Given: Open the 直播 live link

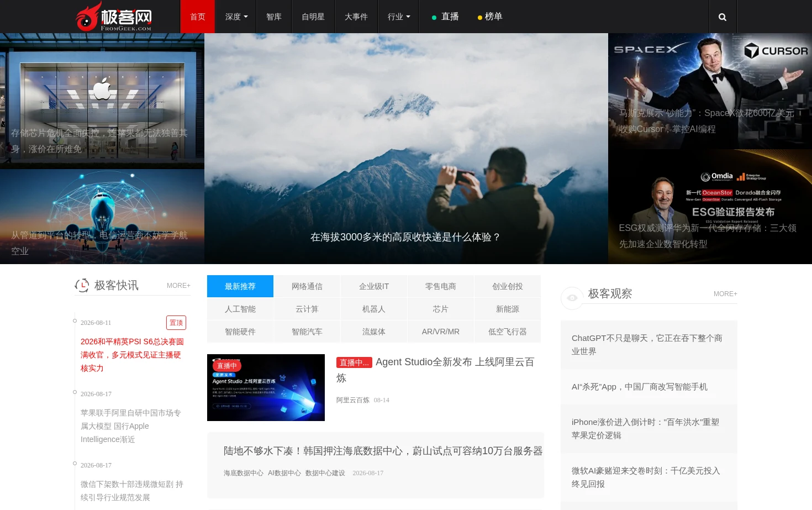Looking at the screenshot, I should coord(445,17).
